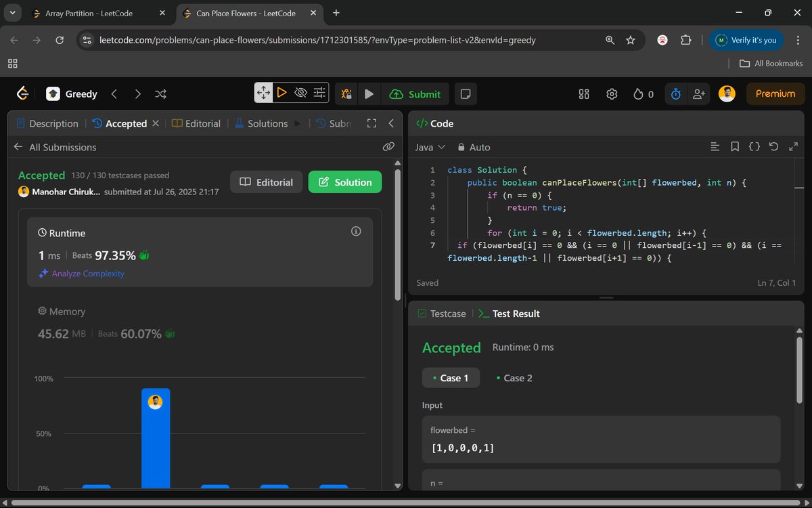The image size is (812, 508).
Task: Click the tallest runtime distribution bar
Action: [x=156, y=438]
